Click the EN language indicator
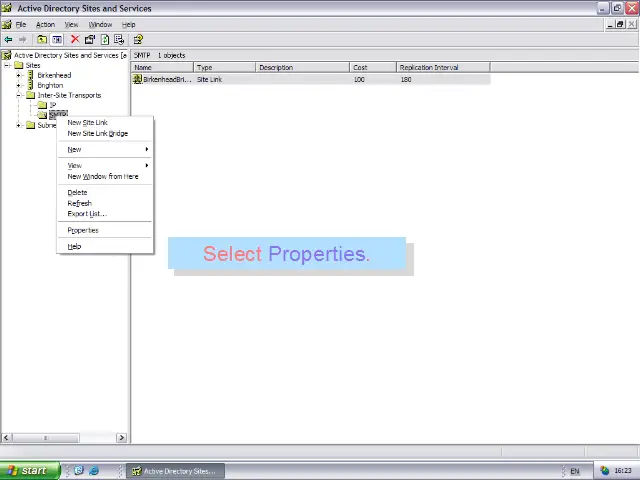The image size is (640, 480). click(575, 471)
